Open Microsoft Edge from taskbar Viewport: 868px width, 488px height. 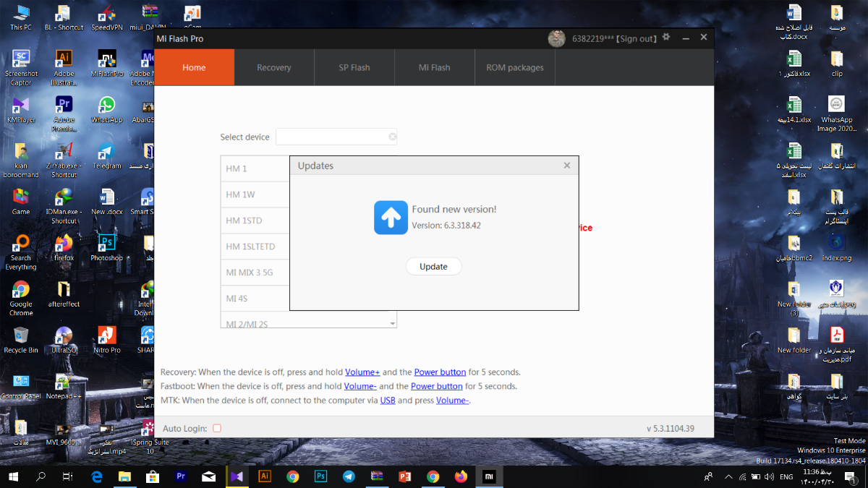tap(97, 476)
